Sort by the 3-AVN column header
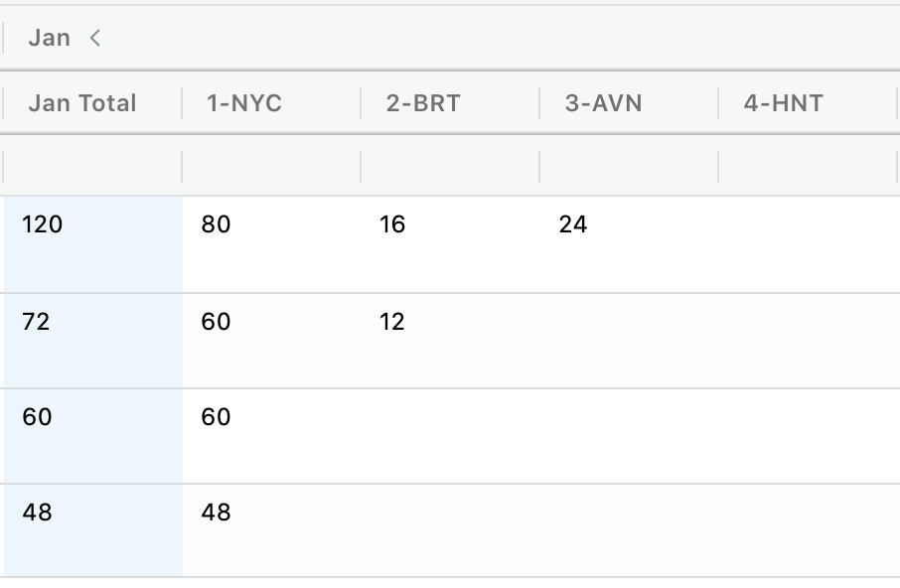Screen dimensions: 900x588 click(603, 103)
